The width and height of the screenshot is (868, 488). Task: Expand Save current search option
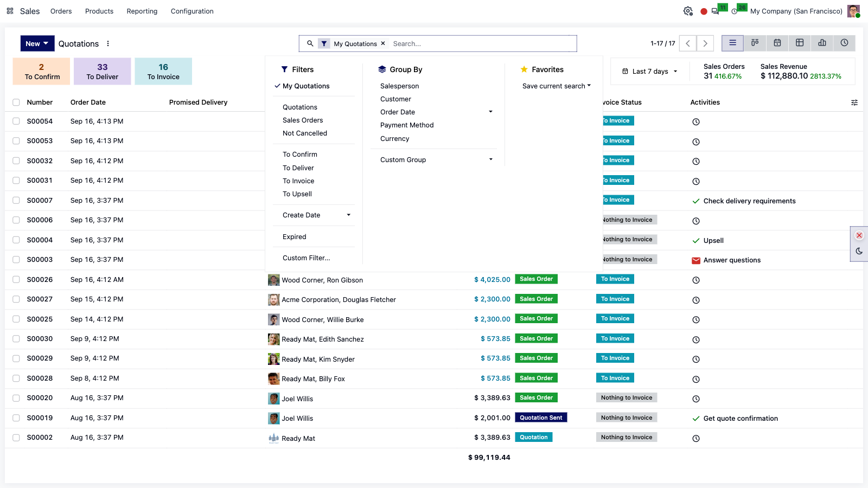click(557, 86)
